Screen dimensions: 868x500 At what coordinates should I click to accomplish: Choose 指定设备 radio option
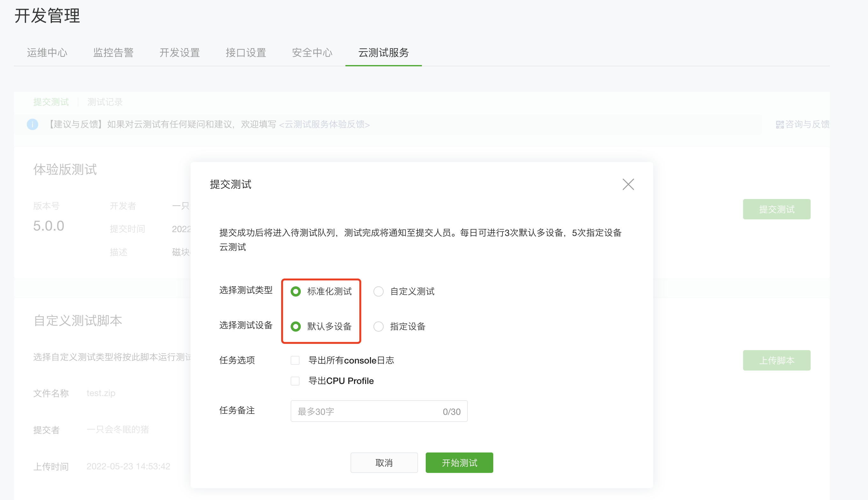click(x=379, y=326)
